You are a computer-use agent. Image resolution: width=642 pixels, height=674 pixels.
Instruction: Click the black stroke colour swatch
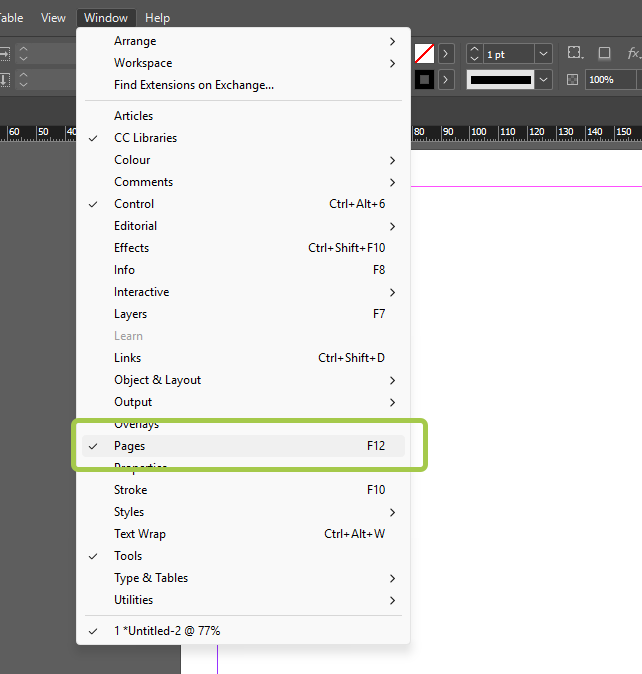[424, 80]
